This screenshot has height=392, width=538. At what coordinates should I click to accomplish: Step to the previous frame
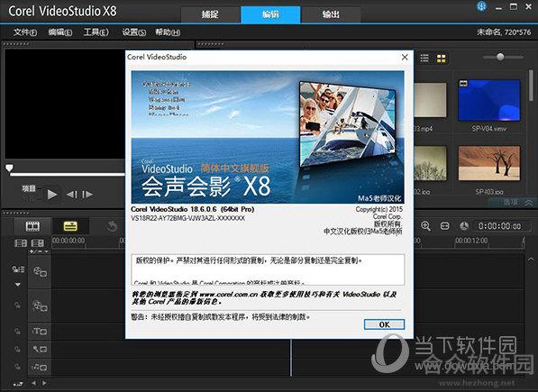coord(71,195)
